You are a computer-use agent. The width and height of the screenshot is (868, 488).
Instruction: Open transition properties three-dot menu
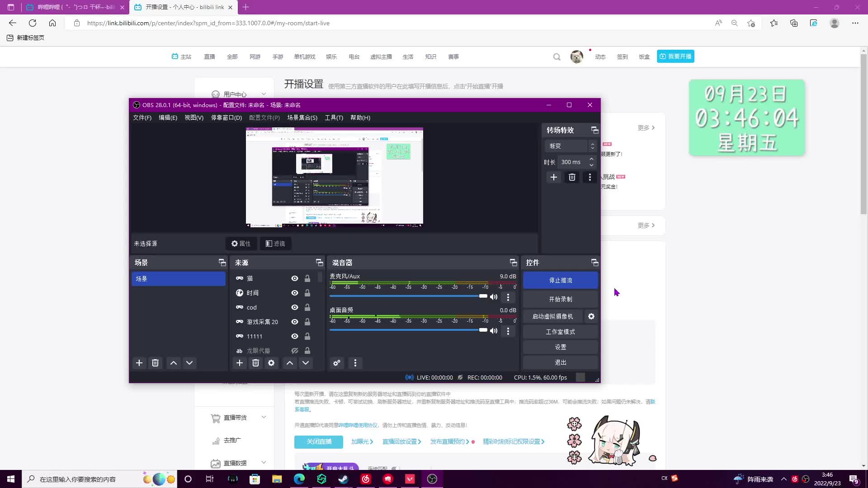pos(590,177)
